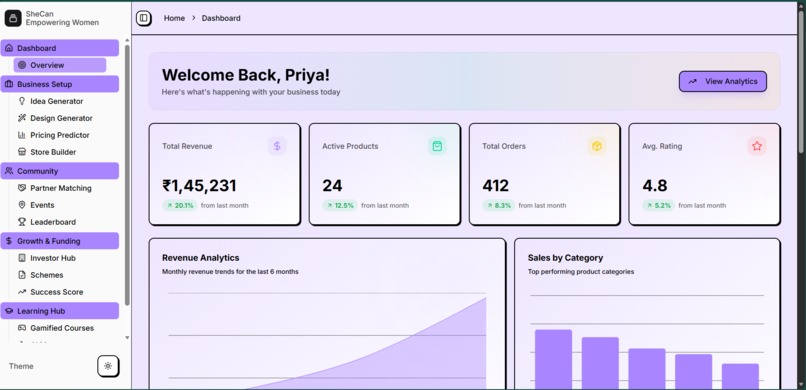Go to Investor Hub
Viewport: 806px width, 390px height.
click(60, 258)
